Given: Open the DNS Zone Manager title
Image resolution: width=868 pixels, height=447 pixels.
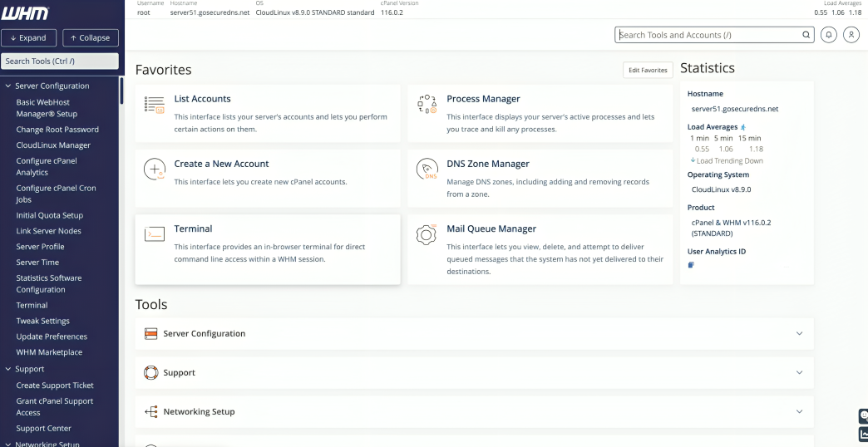Looking at the screenshot, I should (488, 164).
